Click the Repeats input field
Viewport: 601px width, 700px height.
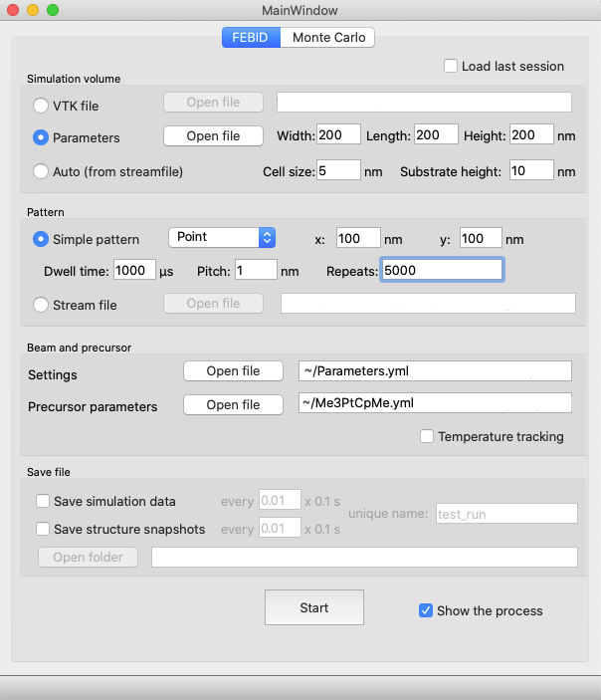coord(442,270)
